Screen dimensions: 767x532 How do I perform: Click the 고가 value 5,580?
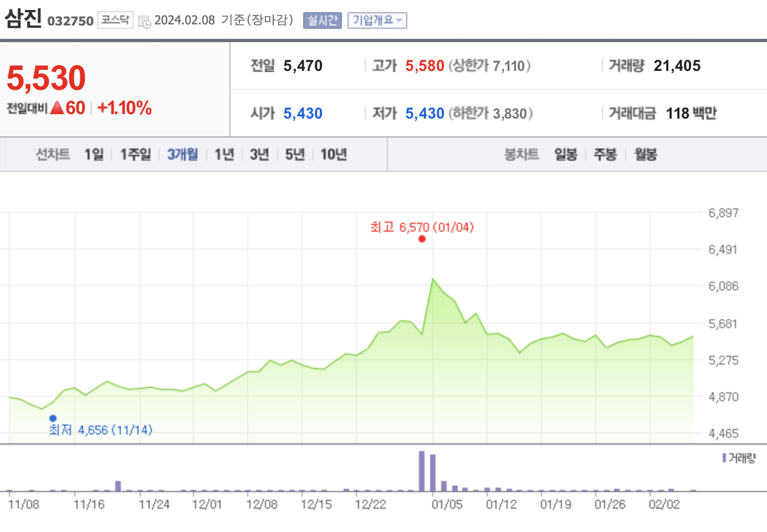pos(425,66)
